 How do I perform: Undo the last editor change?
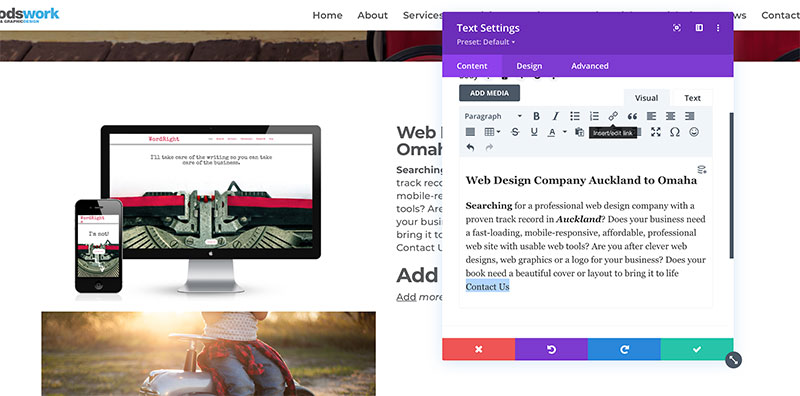[x=470, y=147]
